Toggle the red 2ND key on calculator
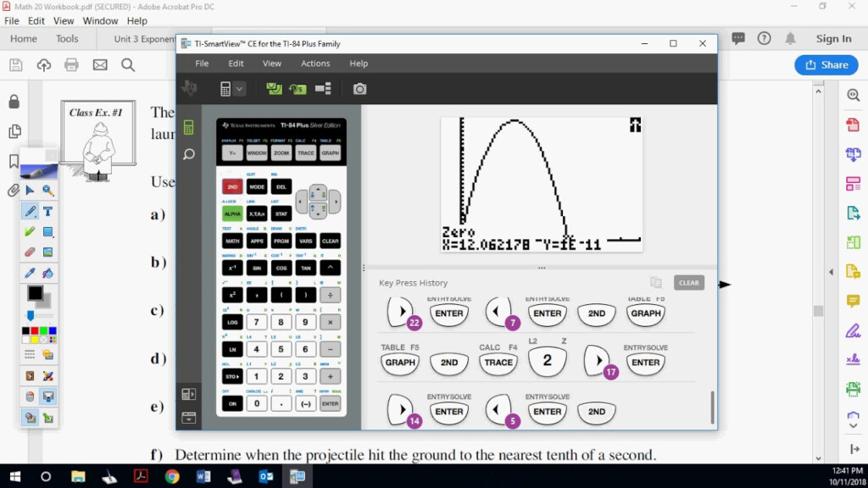 pos(232,186)
